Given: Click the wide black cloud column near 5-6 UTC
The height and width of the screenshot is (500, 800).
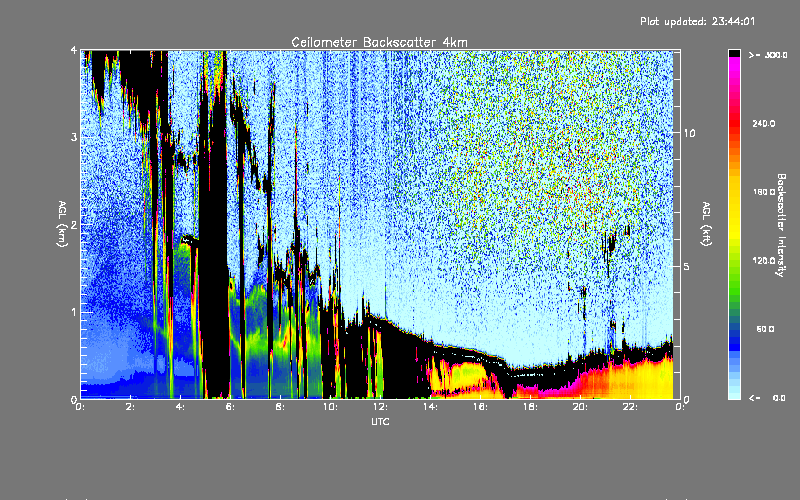Looking at the screenshot, I should [214, 245].
